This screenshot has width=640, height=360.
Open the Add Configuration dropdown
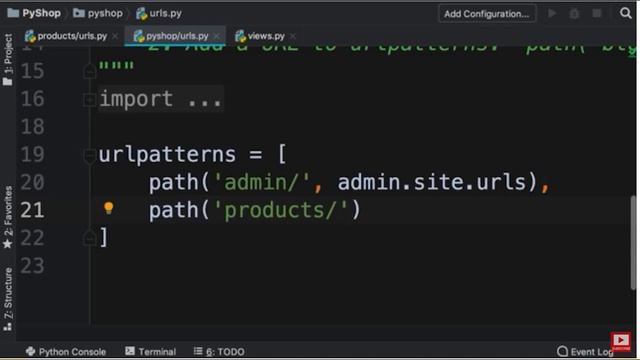point(487,14)
